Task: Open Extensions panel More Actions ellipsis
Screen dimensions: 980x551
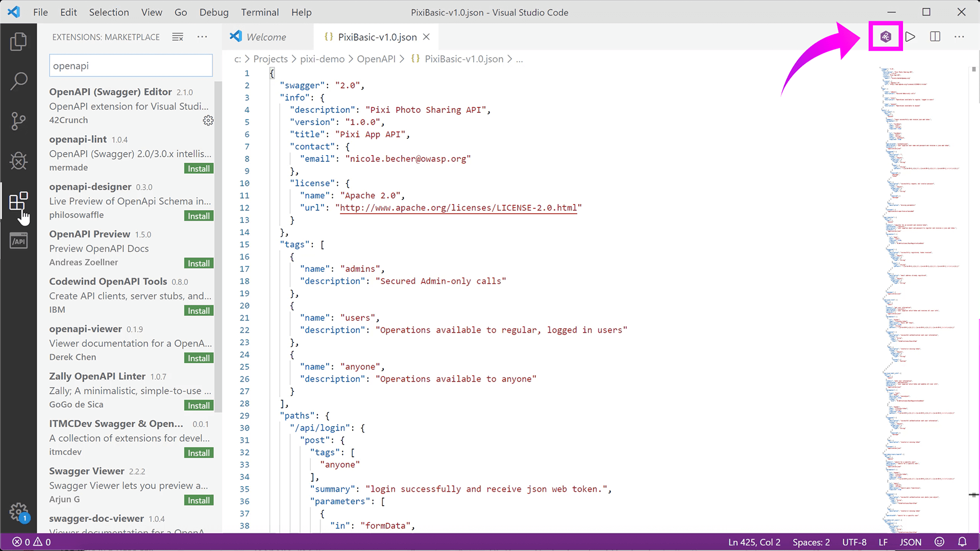Action: coord(202,37)
